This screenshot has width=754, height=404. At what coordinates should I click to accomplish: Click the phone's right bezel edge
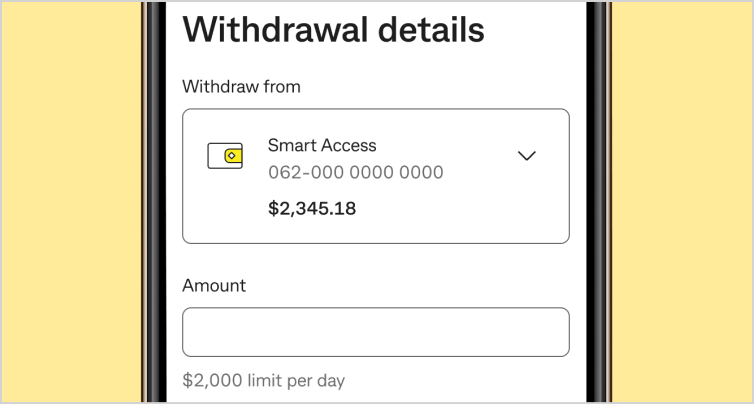click(598, 200)
